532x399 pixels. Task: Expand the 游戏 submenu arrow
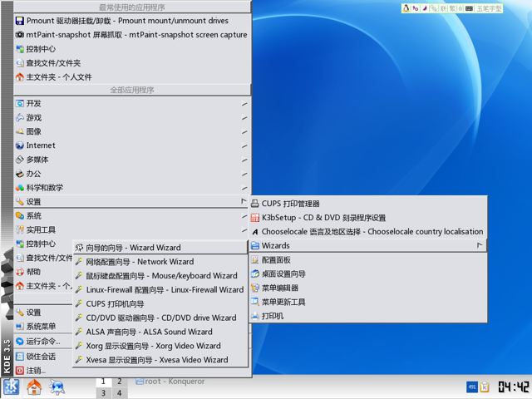(244, 118)
